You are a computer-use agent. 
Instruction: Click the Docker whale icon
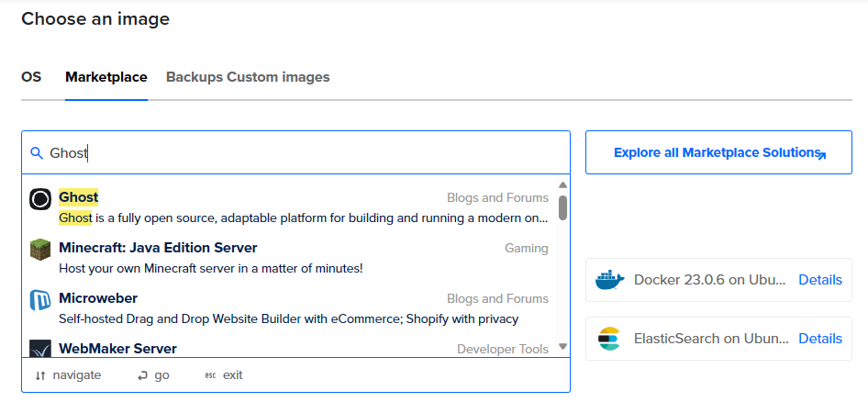(610, 280)
